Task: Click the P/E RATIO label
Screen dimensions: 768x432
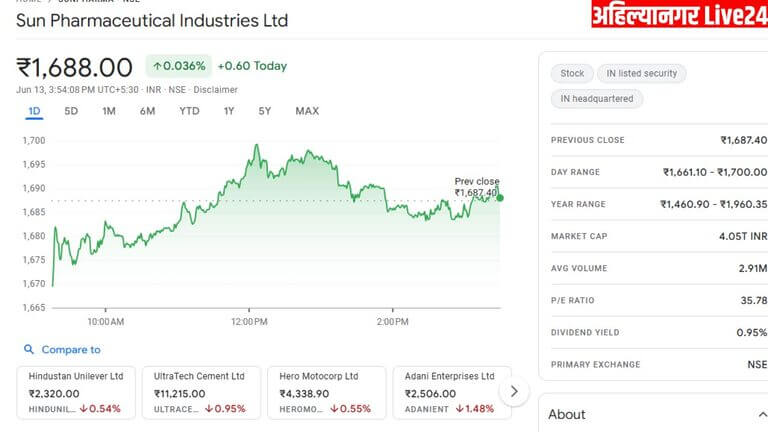Action: coord(573,300)
